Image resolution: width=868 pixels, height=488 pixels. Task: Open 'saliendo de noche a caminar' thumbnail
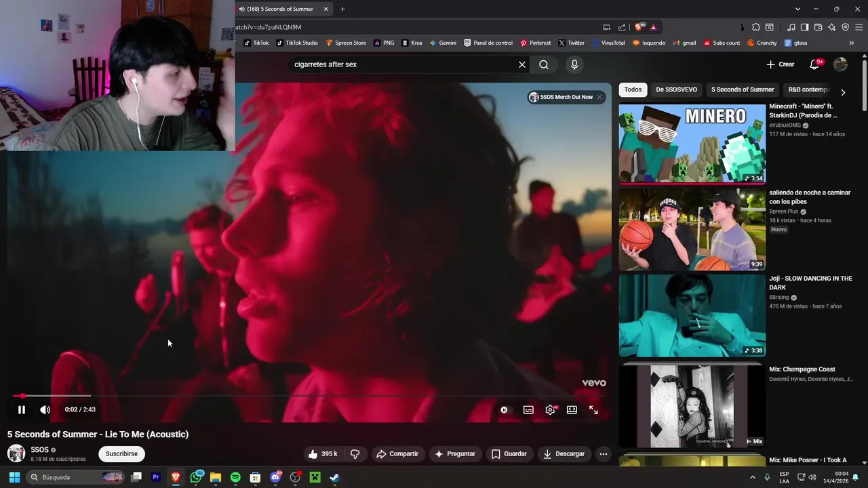[x=692, y=229]
